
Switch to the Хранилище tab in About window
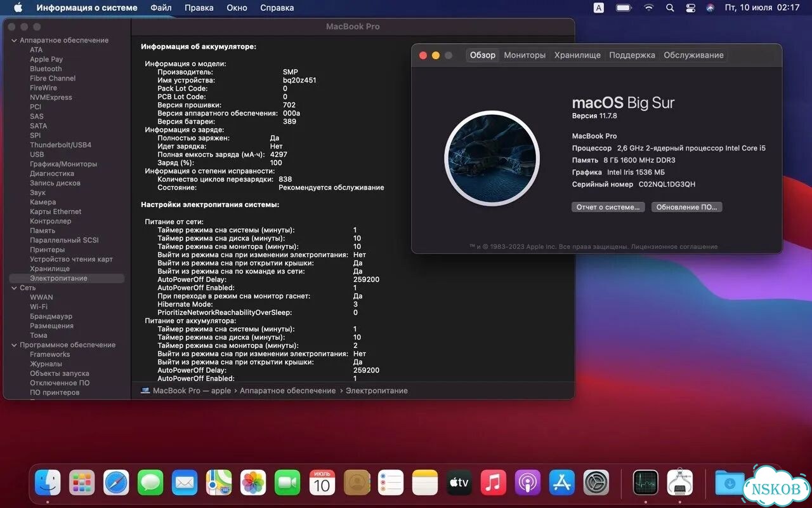point(577,55)
